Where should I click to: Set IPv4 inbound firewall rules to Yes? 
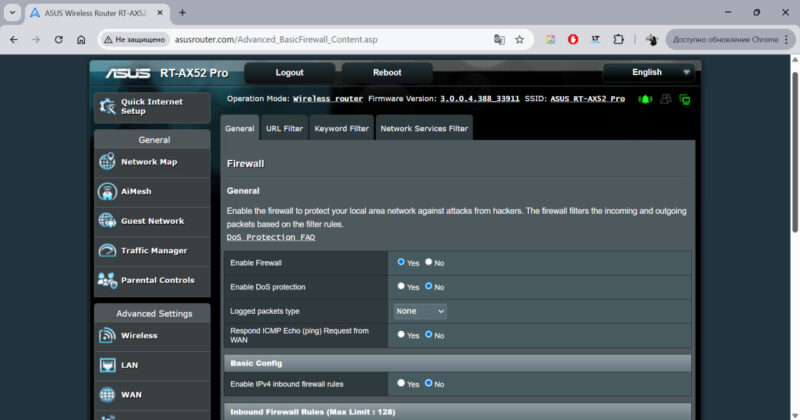pos(401,383)
